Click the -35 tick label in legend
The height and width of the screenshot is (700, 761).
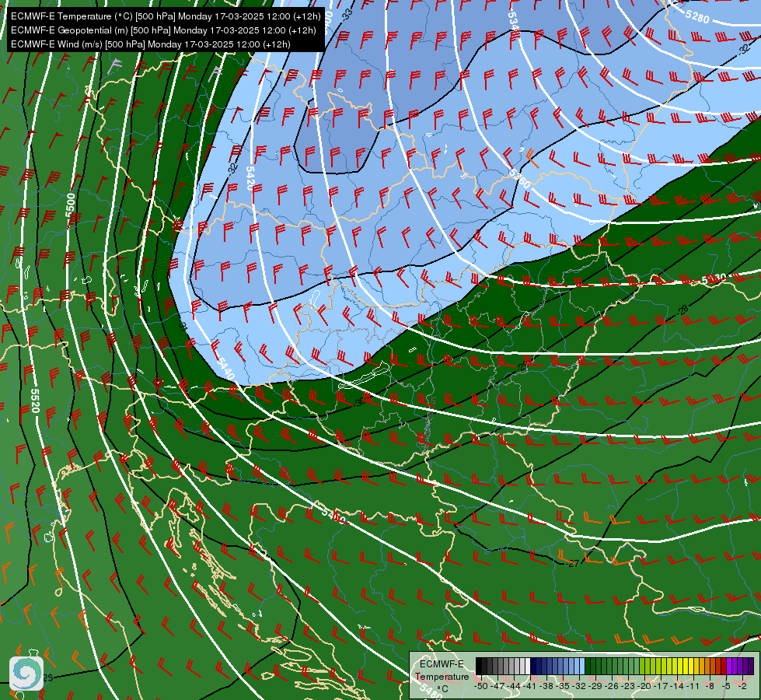[563, 686]
